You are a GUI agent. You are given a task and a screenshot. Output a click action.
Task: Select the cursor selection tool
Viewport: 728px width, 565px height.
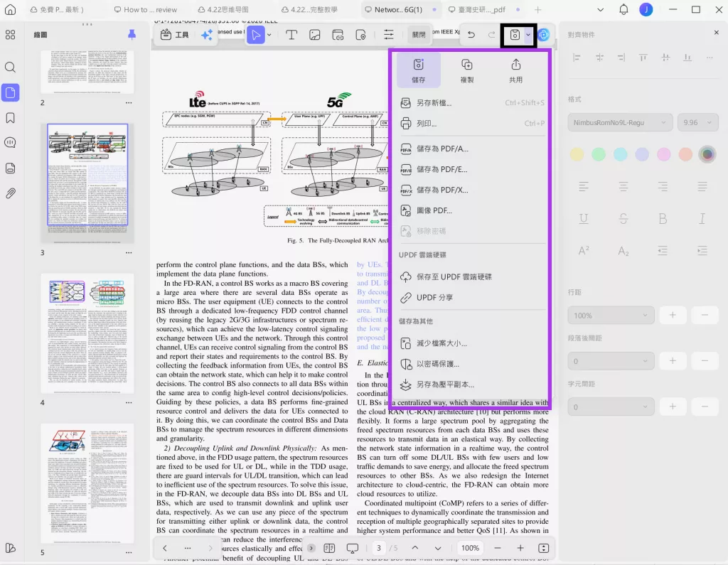[x=256, y=35]
